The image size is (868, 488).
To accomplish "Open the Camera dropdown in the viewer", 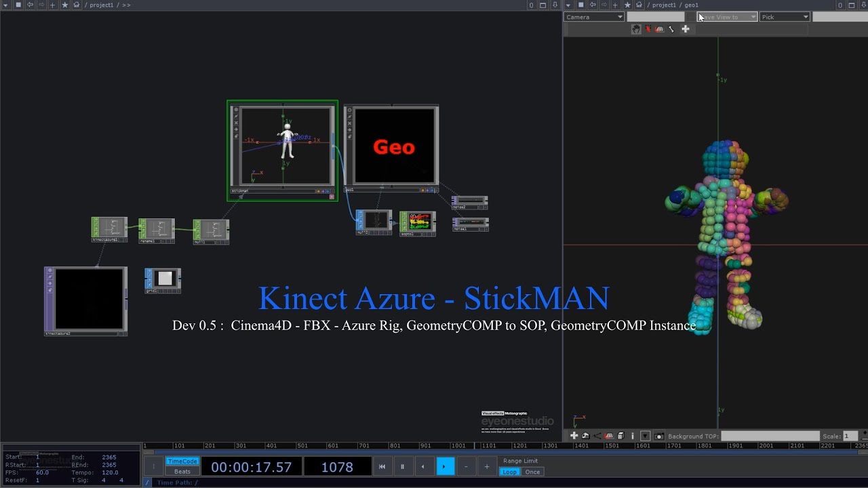I will click(x=594, y=17).
